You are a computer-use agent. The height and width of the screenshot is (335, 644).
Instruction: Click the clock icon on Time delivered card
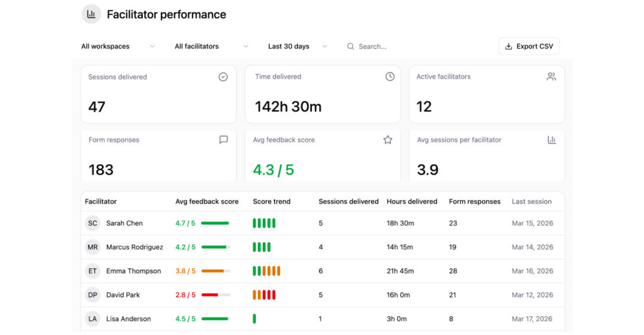coord(390,77)
